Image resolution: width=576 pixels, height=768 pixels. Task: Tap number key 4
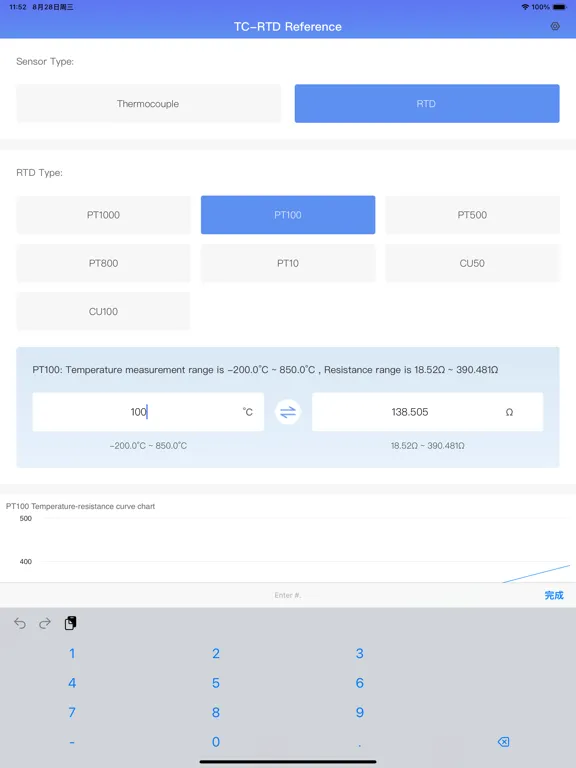click(x=72, y=683)
